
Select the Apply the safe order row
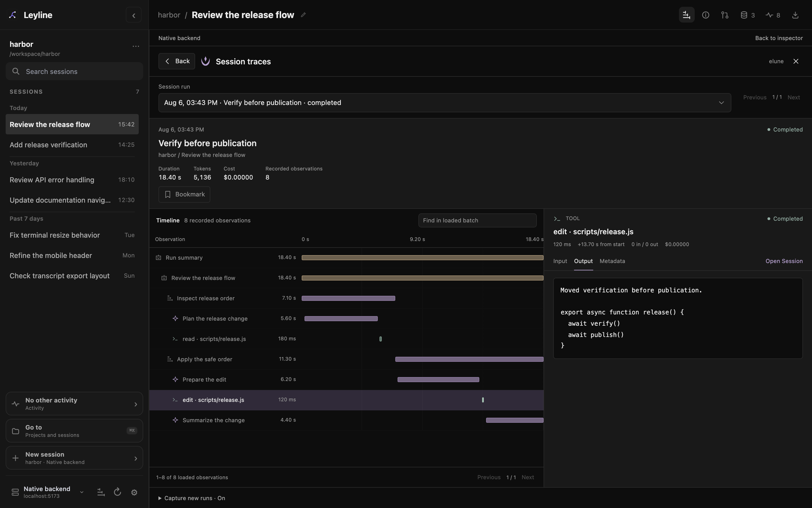(x=346, y=359)
